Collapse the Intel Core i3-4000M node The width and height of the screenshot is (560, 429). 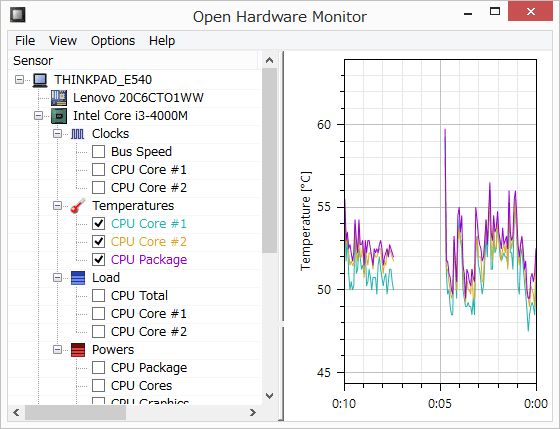click(x=38, y=115)
